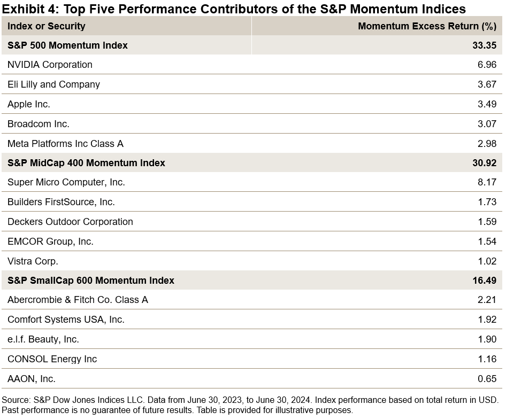Select the "Index or Security" column header
The height and width of the screenshot is (420, 506).
tap(47, 26)
